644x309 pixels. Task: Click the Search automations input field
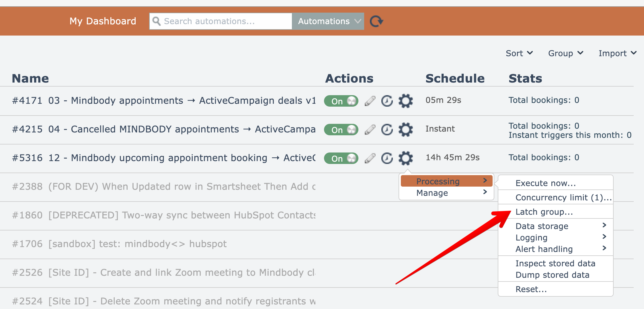pos(221,21)
